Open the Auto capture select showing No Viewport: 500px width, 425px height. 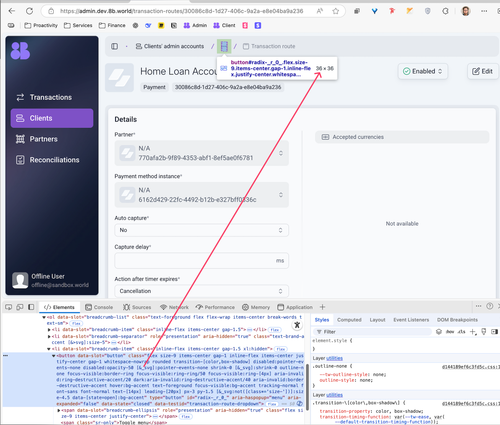202,230
